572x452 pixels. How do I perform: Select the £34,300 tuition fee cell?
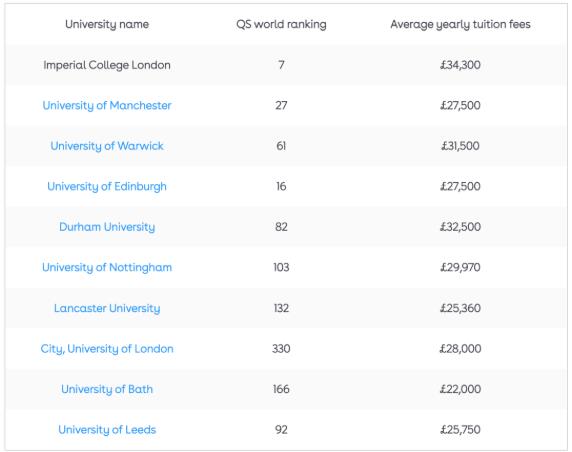pyautogui.click(x=460, y=65)
